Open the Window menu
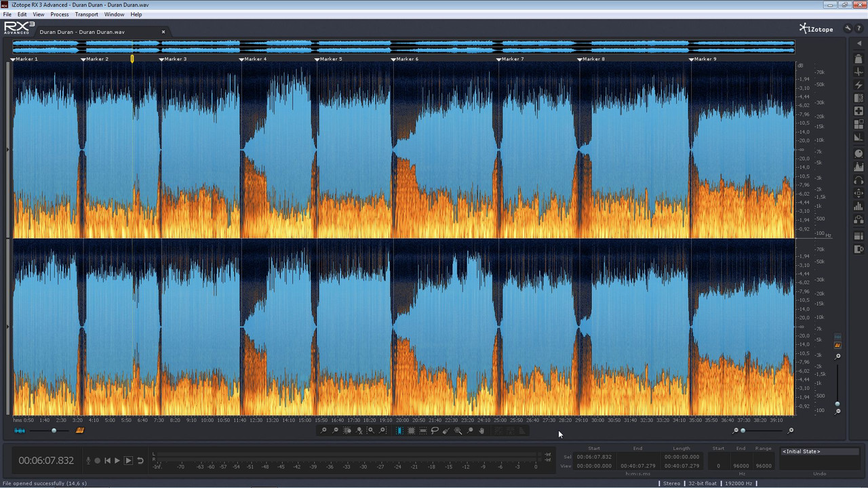Viewport: 868px width, 488px height. [x=115, y=14]
